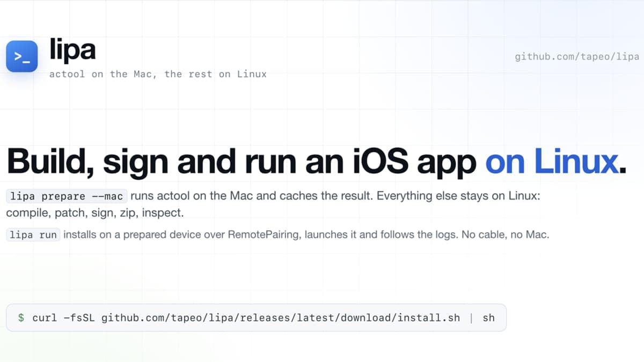
Task: Click the '| sh' pipe at the command's end
Action: pyautogui.click(x=482, y=317)
